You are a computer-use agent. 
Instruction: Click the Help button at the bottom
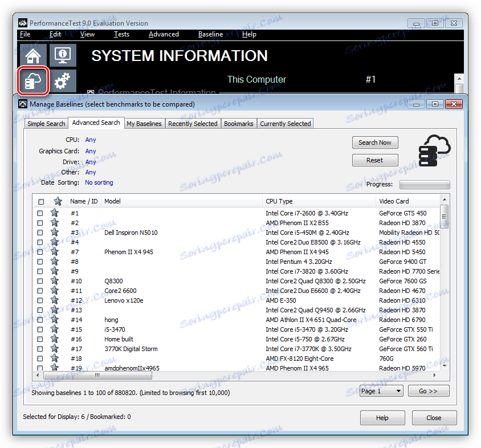tap(382, 418)
